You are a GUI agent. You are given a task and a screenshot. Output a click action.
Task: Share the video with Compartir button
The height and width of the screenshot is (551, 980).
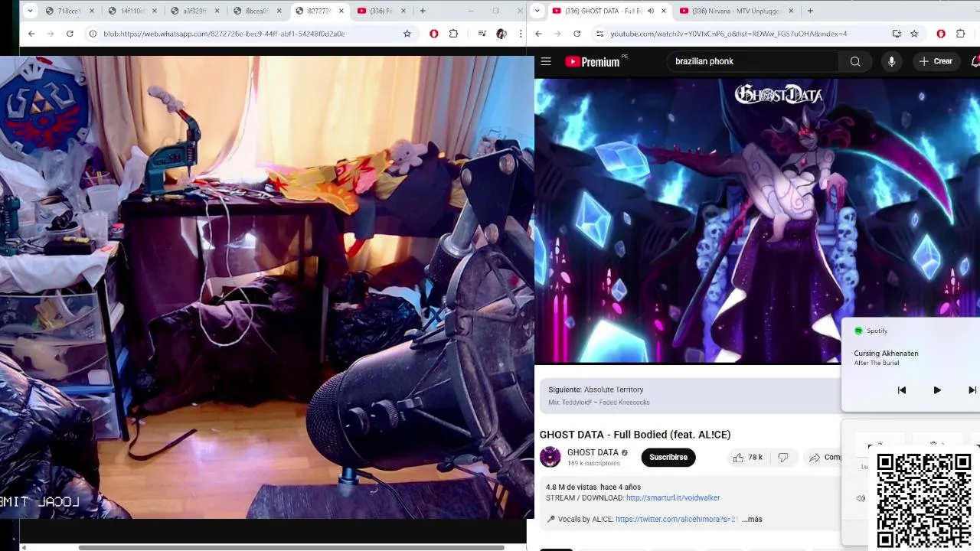tap(824, 458)
